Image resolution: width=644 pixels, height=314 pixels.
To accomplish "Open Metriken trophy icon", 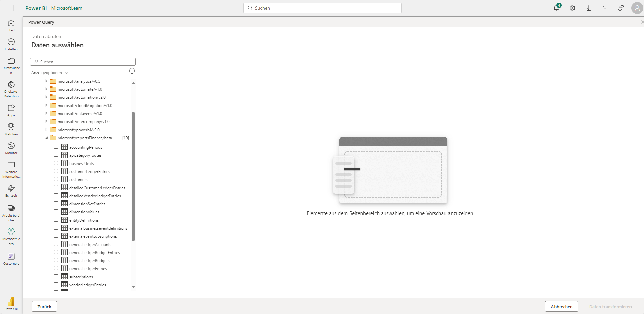I will pos(11,127).
